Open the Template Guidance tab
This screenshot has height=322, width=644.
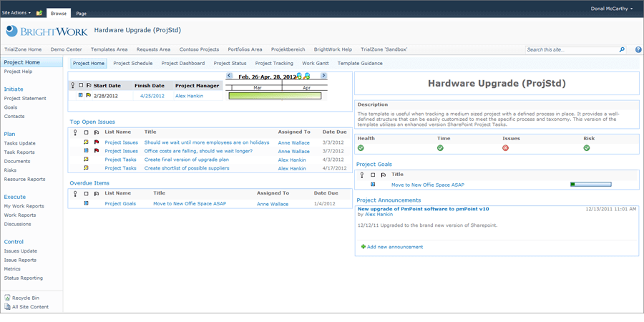360,63
